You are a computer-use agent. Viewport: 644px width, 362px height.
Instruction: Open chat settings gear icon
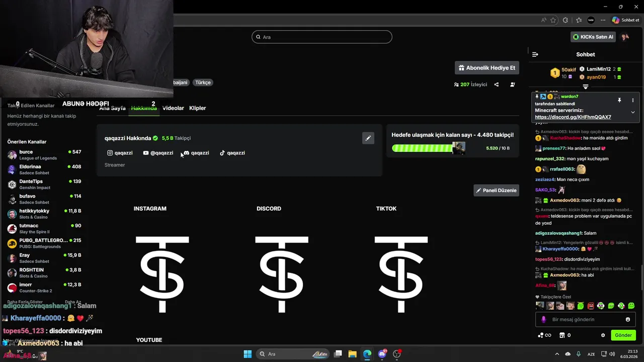[x=603, y=335]
